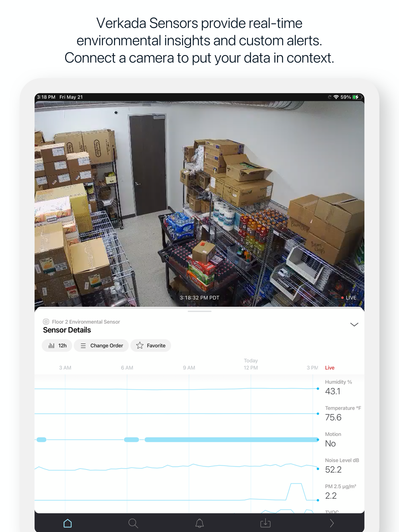Mark sensor as Favorite
Screen dimensions: 399x532
(151, 346)
